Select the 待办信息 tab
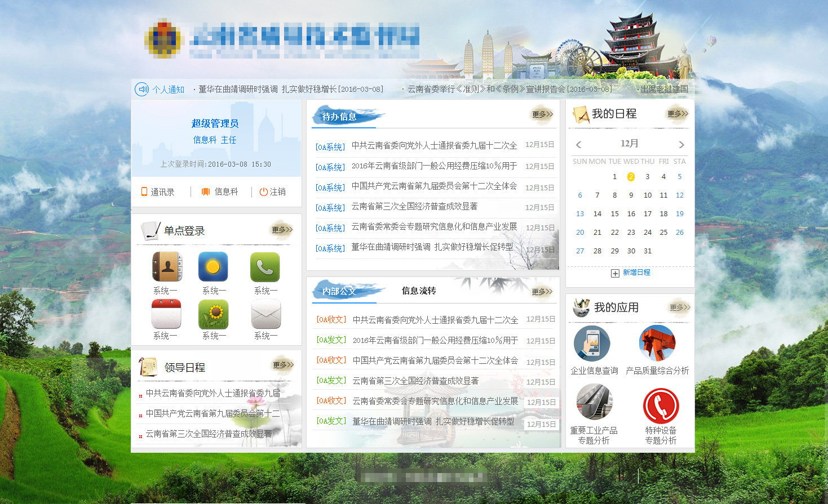828x504 pixels. coord(339,117)
